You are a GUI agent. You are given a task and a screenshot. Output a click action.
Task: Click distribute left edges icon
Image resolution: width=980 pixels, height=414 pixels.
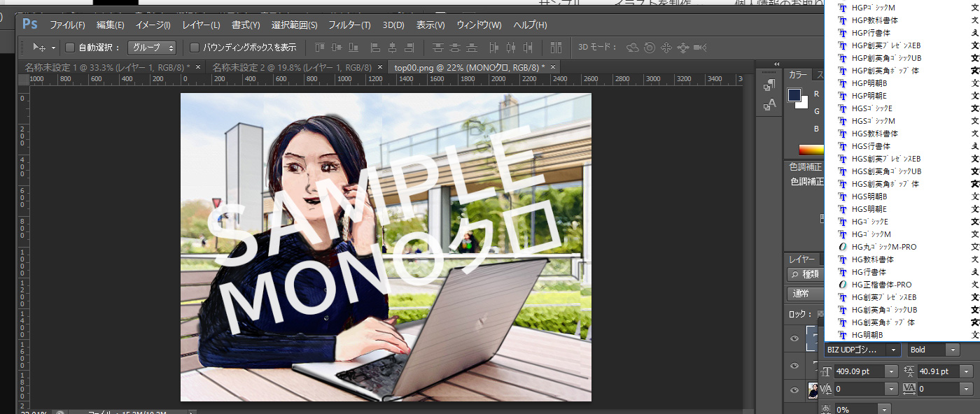click(494, 48)
